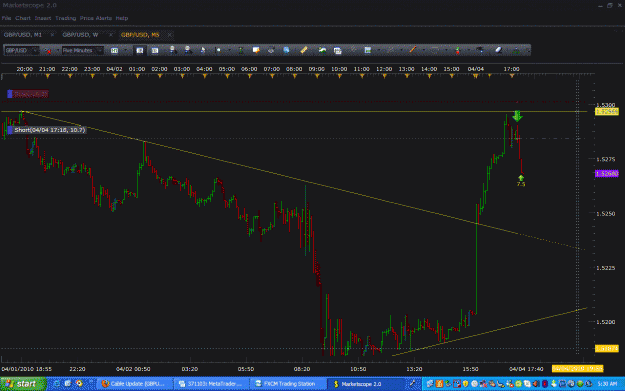Click the crosshair marker tool icon

pyautogui.click(x=218, y=50)
